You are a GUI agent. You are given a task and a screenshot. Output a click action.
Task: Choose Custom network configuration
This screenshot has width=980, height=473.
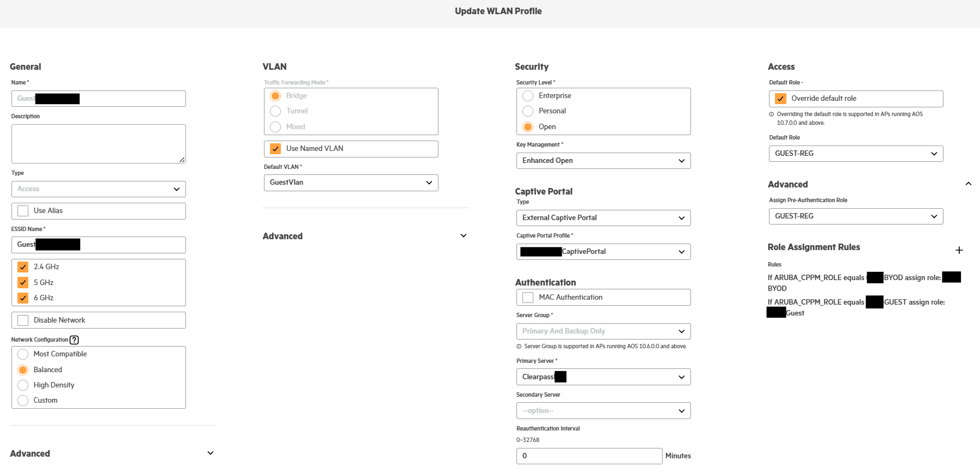tap(23, 401)
